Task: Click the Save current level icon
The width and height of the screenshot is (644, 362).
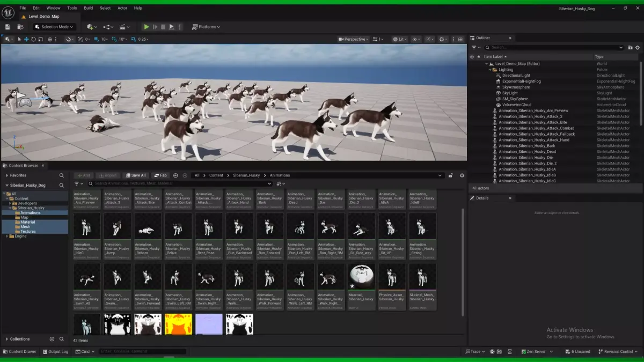Action: coord(8,27)
